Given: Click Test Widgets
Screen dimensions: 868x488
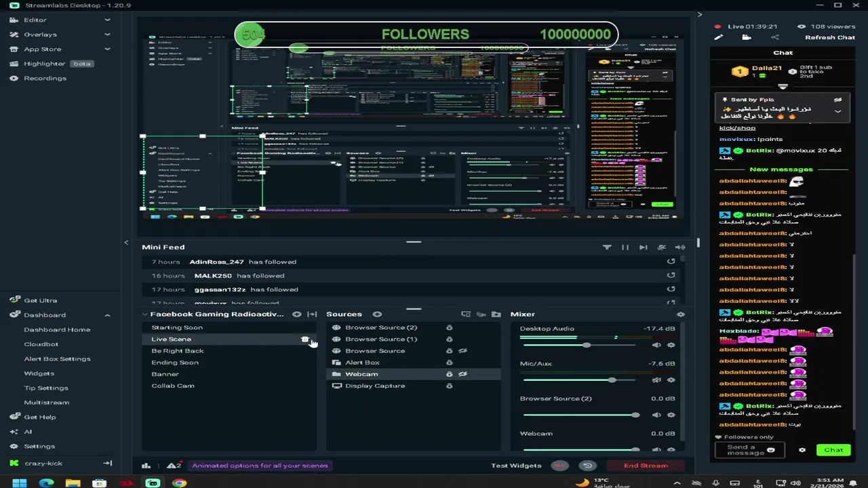Looking at the screenshot, I should pyautogui.click(x=516, y=466).
